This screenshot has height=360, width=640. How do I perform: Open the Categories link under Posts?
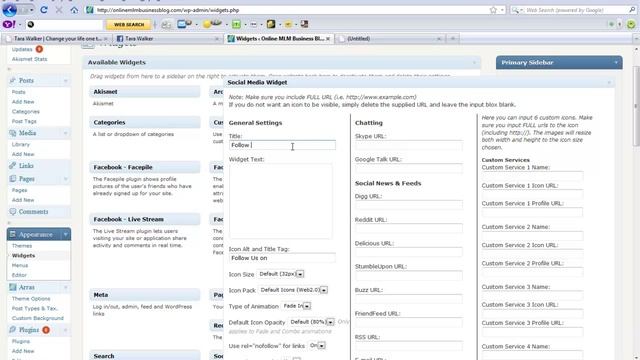pos(26,111)
